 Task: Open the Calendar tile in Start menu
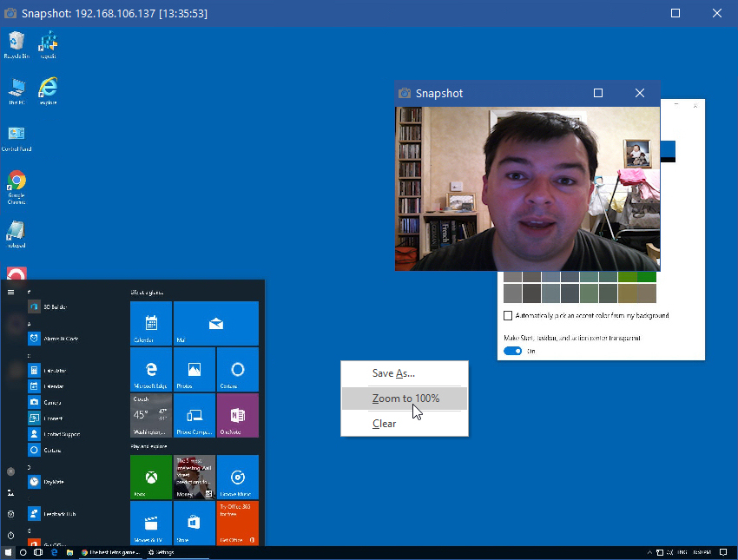[150, 323]
